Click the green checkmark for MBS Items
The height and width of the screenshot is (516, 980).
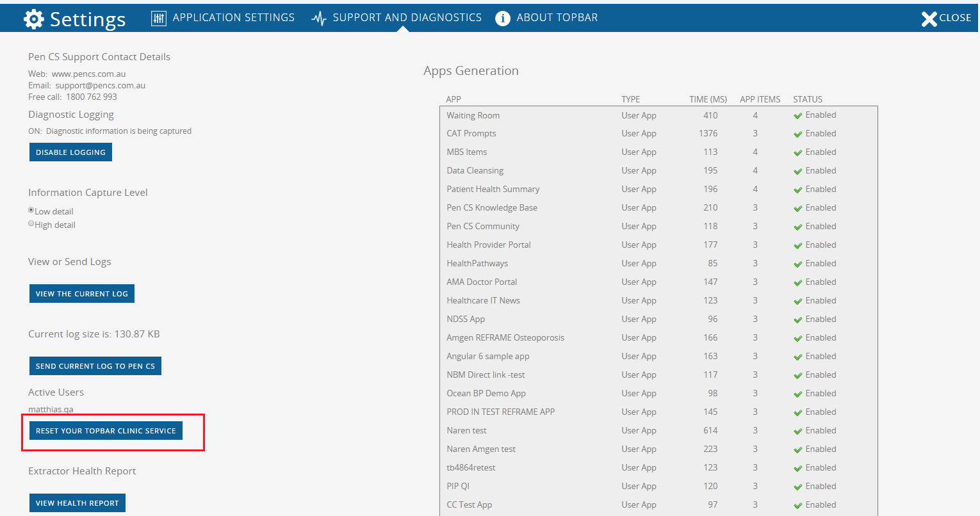click(x=798, y=153)
